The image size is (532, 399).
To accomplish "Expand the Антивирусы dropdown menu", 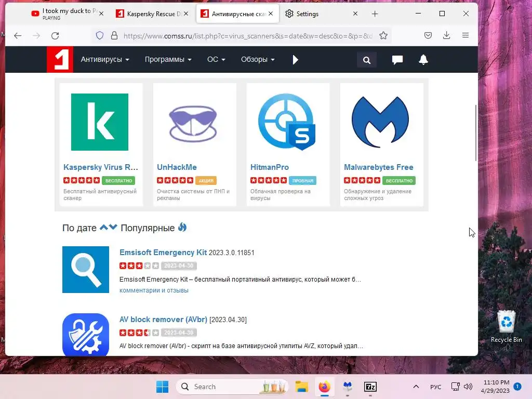I will pos(105,59).
